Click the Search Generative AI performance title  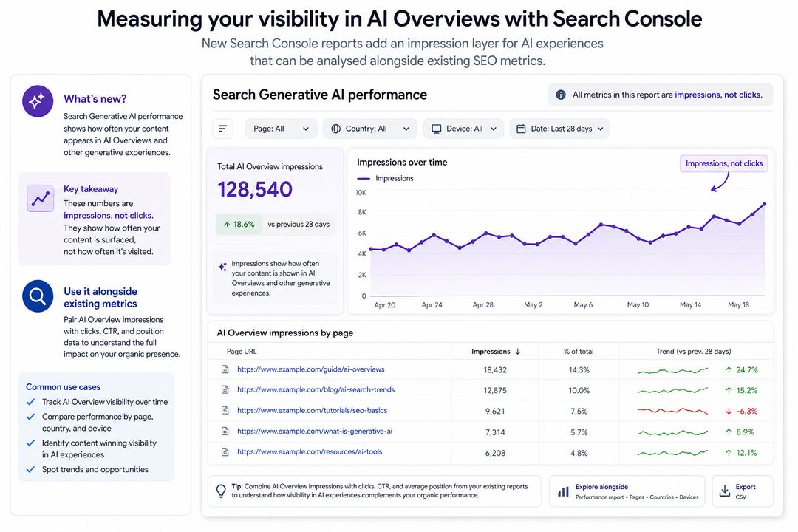click(320, 95)
